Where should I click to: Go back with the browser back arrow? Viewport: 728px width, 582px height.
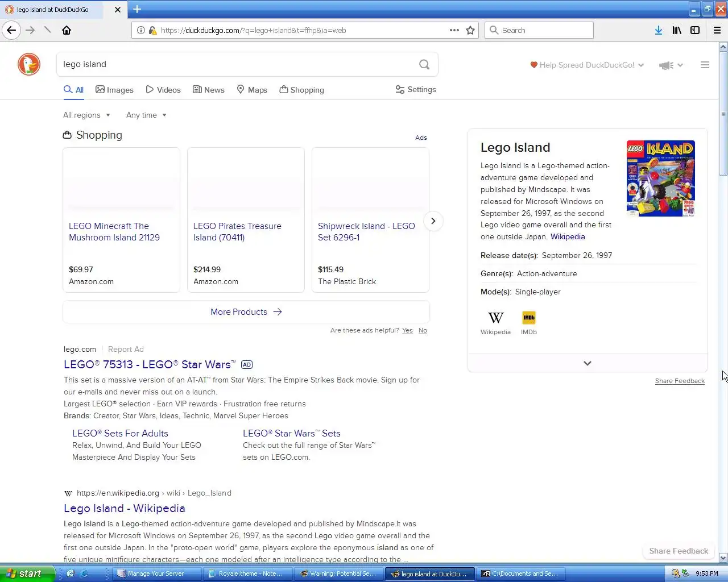(x=11, y=30)
